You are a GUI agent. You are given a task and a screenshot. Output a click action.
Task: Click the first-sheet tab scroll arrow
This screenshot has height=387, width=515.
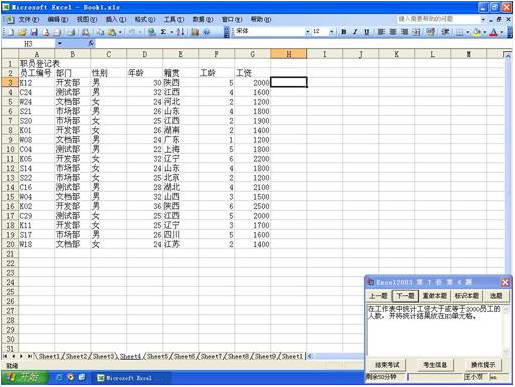5,356
